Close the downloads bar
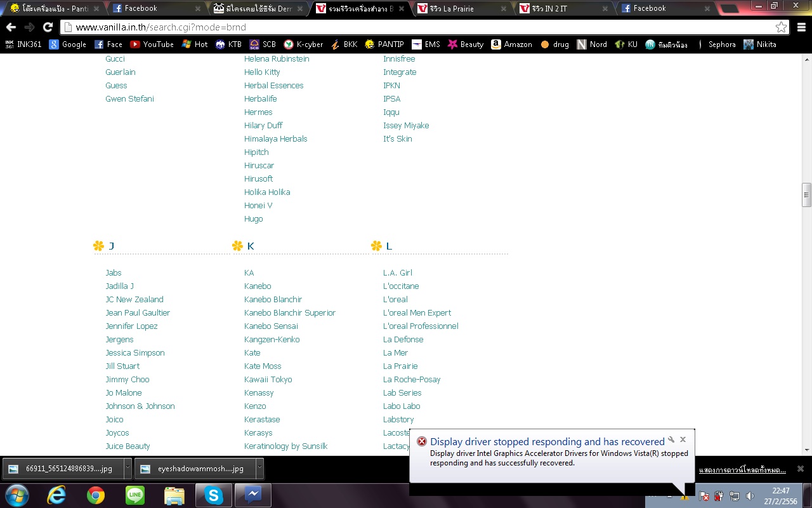Image resolution: width=812 pixels, height=508 pixels. [801, 469]
